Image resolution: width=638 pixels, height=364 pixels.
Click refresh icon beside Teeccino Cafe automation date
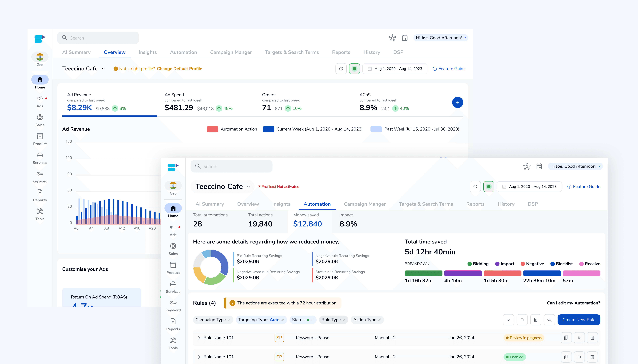coord(475,186)
